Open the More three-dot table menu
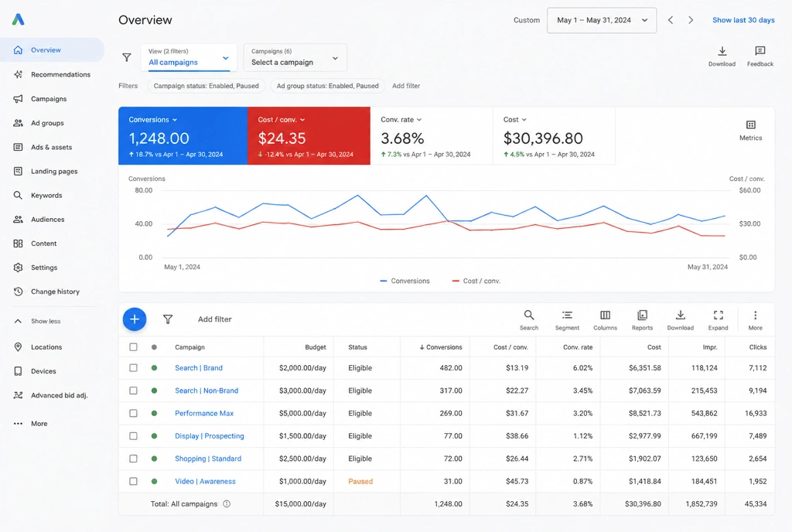The width and height of the screenshot is (792, 532). 755,315
